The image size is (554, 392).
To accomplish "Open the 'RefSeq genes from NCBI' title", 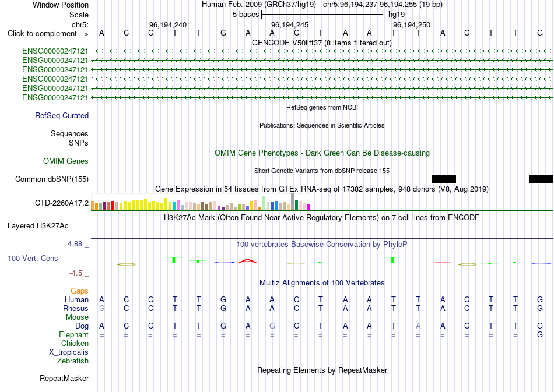I will pyautogui.click(x=322, y=107).
